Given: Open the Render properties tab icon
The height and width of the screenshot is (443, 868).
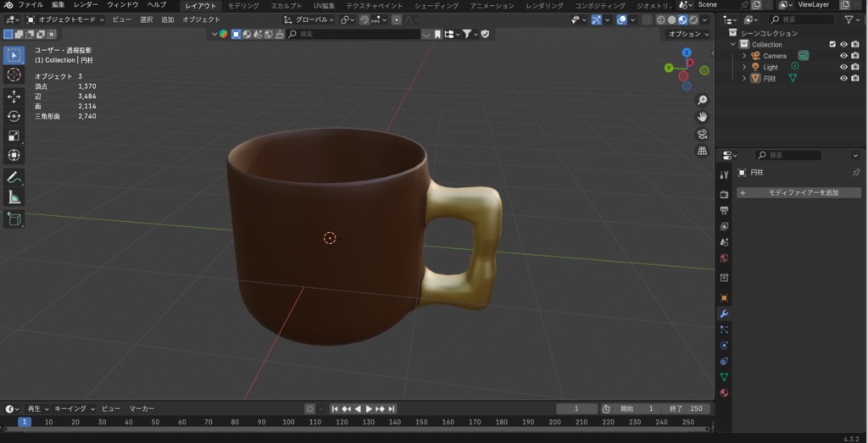Looking at the screenshot, I should pyautogui.click(x=724, y=195).
